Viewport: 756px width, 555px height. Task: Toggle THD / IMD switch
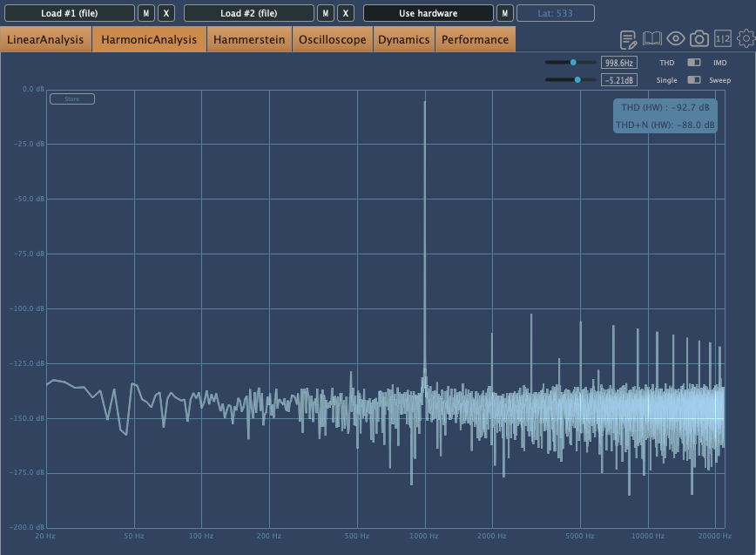[x=693, y=63]
